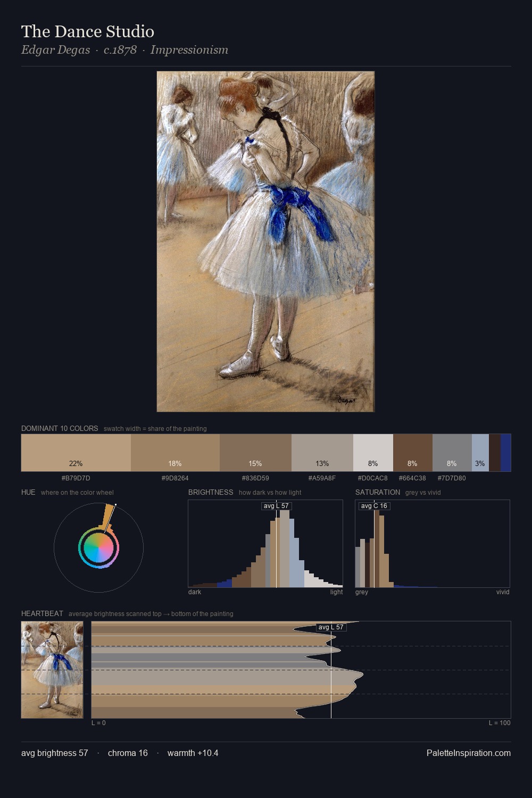Click the 'HEARTBEAT' section heading
Viewport: 532px width, 798px height.
click(x=42, y=613)
